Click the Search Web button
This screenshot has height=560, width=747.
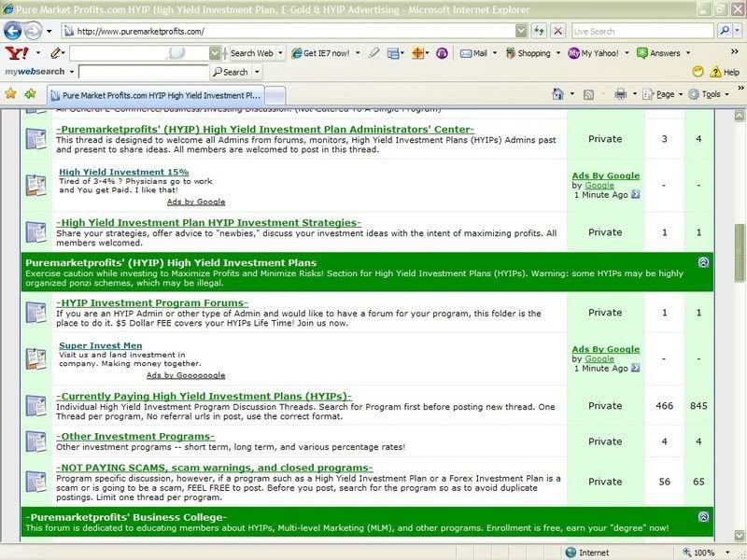[x=251, y=53]
